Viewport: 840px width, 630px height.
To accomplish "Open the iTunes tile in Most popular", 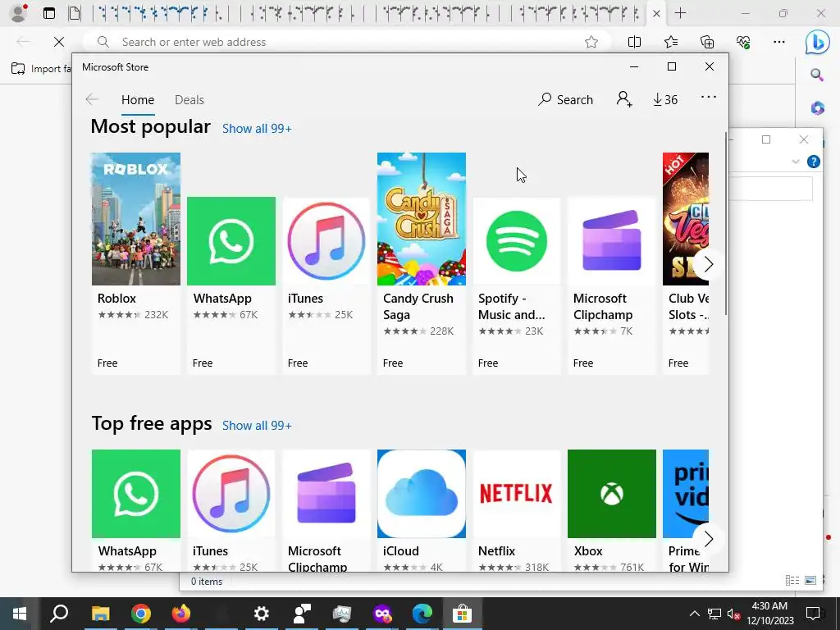I will pos(326,285).
